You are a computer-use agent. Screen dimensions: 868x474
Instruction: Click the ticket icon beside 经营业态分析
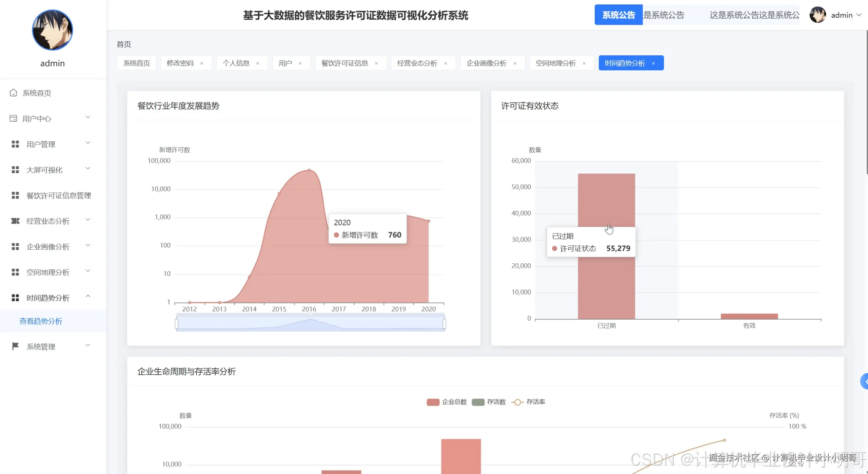coord(15,221)
